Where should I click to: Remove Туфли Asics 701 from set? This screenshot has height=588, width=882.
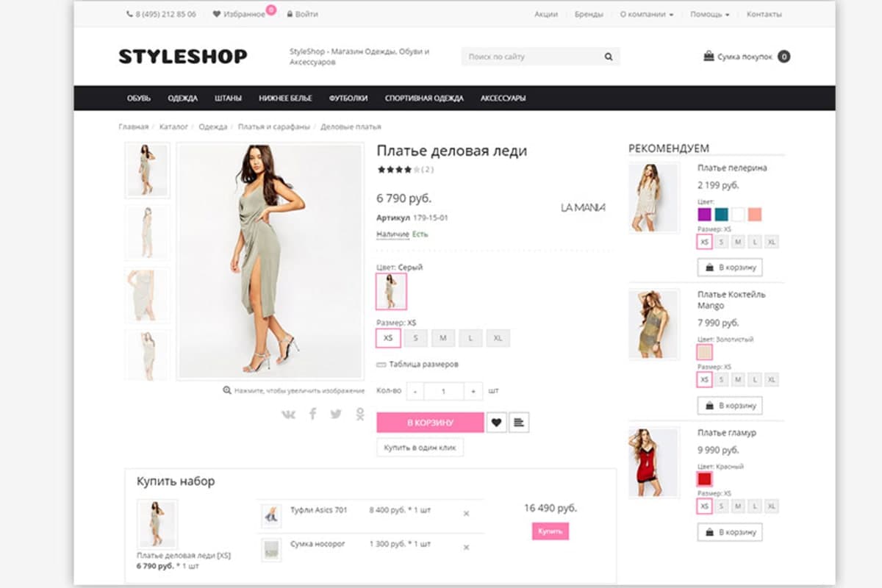pyautogui.click(x=466, y=514)
